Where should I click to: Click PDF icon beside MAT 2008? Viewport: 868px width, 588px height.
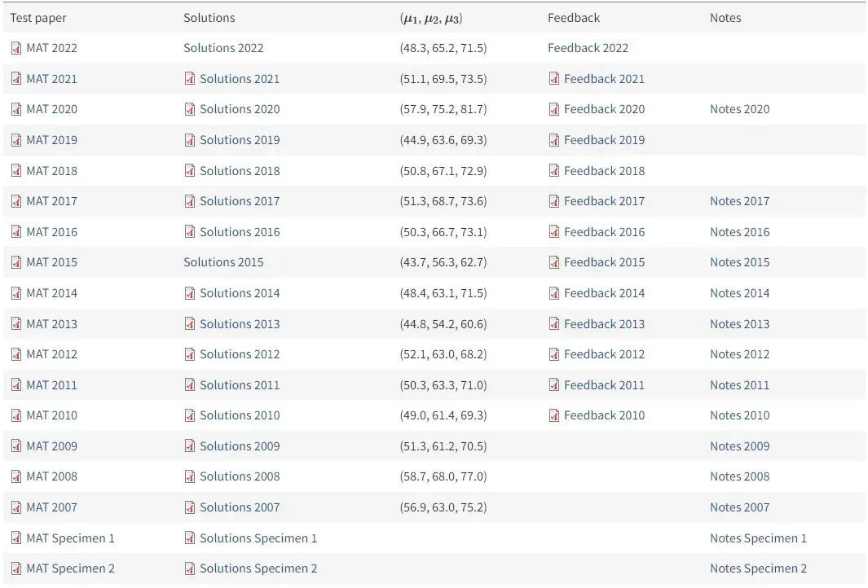pos(16,476)
